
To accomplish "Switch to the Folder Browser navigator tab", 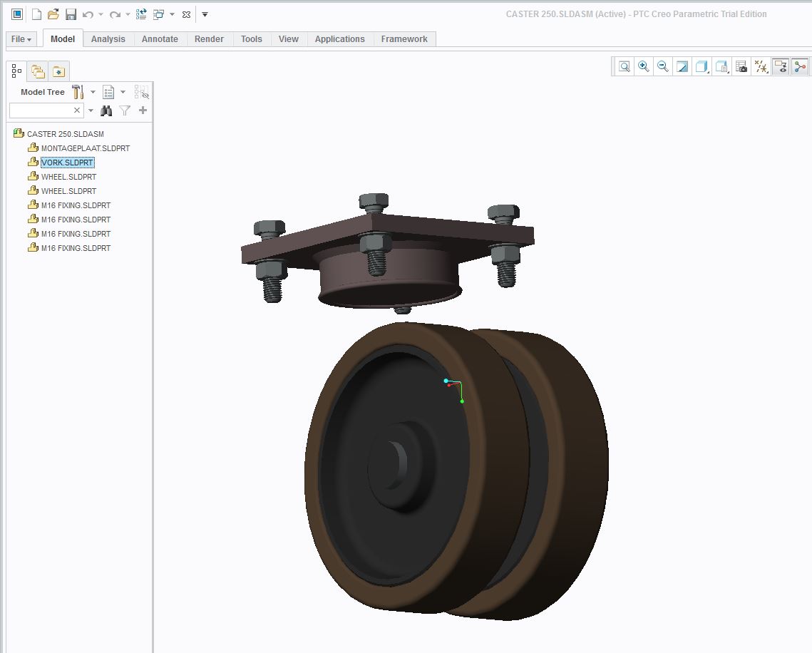I will click(x=38, y=71).
